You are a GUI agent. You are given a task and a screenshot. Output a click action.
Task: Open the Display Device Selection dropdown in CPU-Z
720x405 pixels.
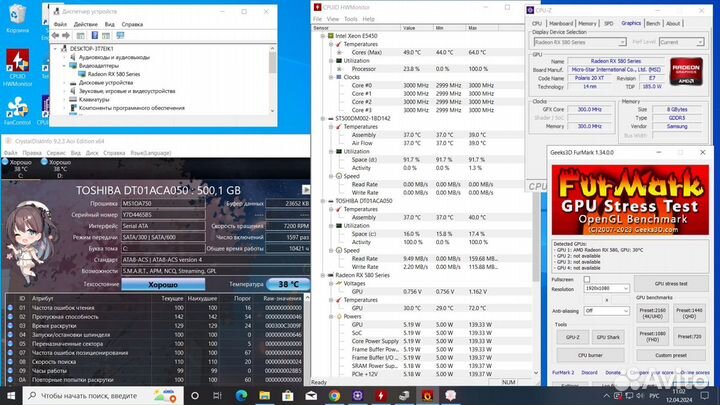(579, 42)
